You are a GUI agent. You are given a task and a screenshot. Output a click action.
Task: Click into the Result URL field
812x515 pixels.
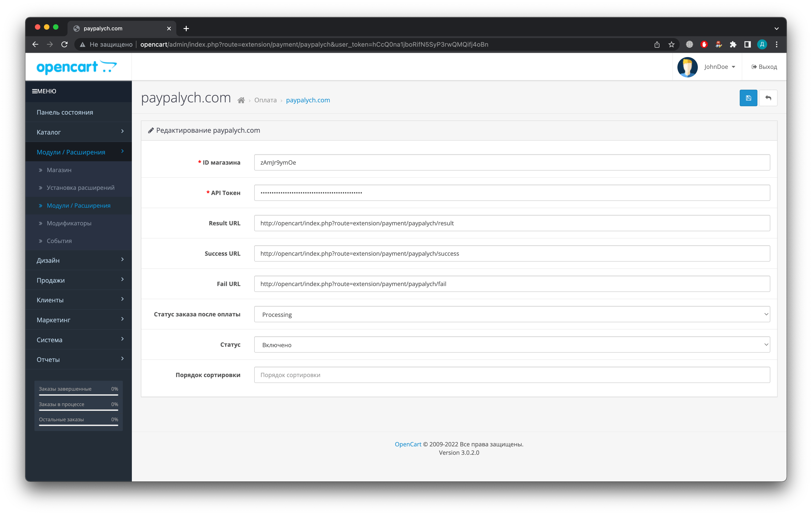click(x=512, y=223)
